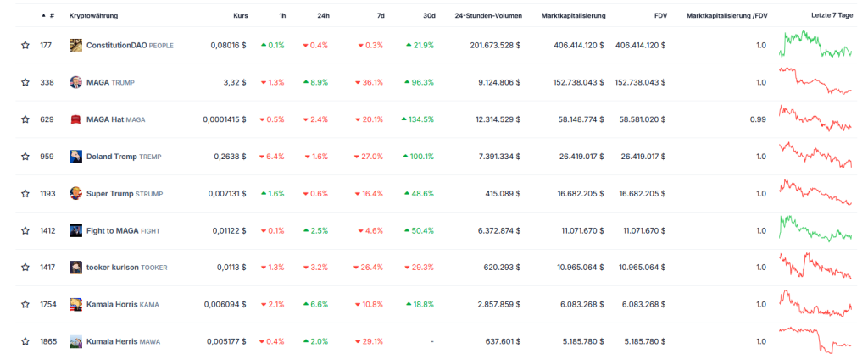Viewport: 868px width, 359px height.
Task: Open the MAGA TRUMP coin page
Action: point(110,82)
